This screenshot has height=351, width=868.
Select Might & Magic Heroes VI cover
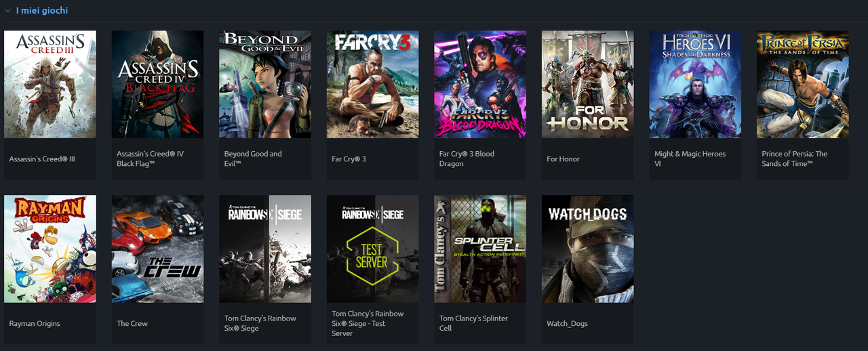(695, 85)
